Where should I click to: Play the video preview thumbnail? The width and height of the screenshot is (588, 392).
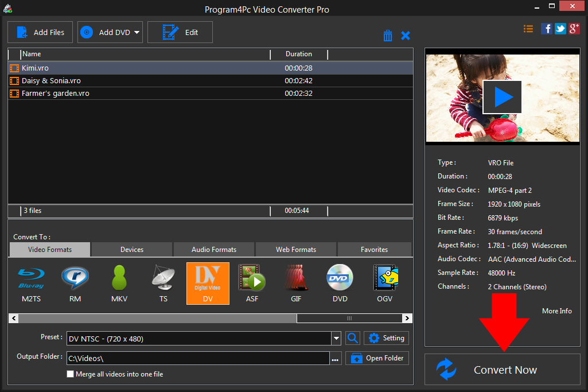coord(502,97)
